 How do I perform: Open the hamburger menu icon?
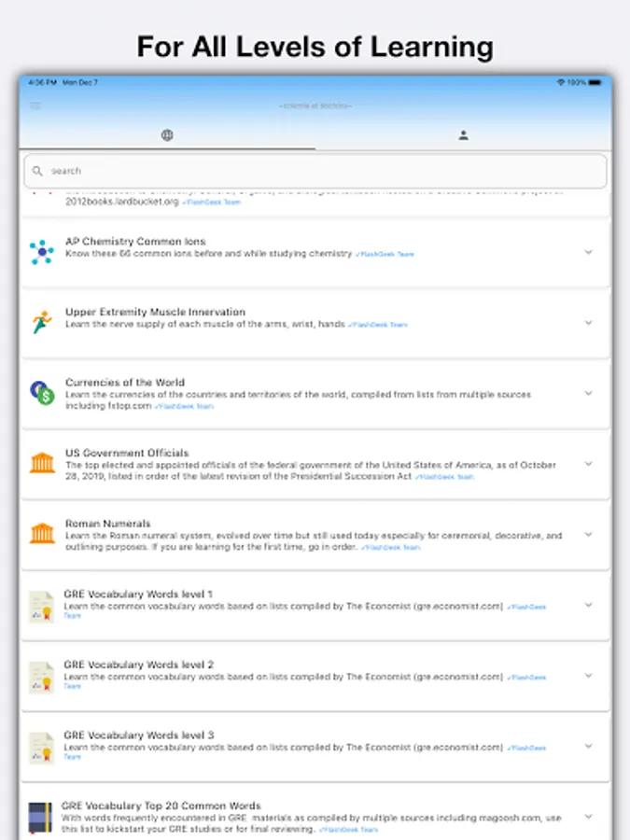pos(35,105)
